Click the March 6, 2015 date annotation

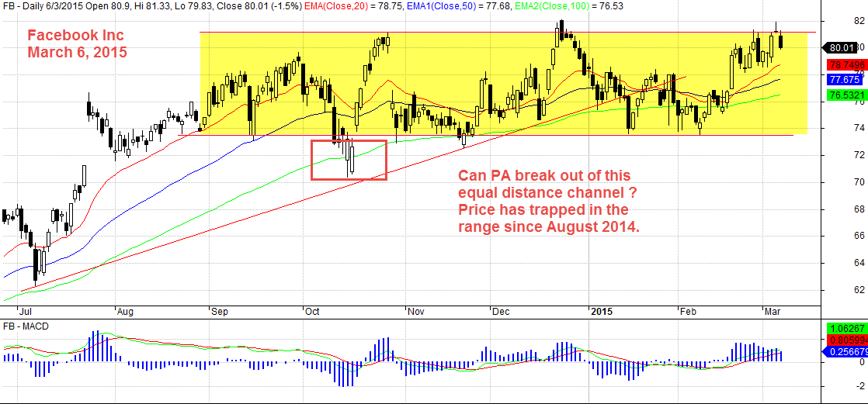click(78, 54)
